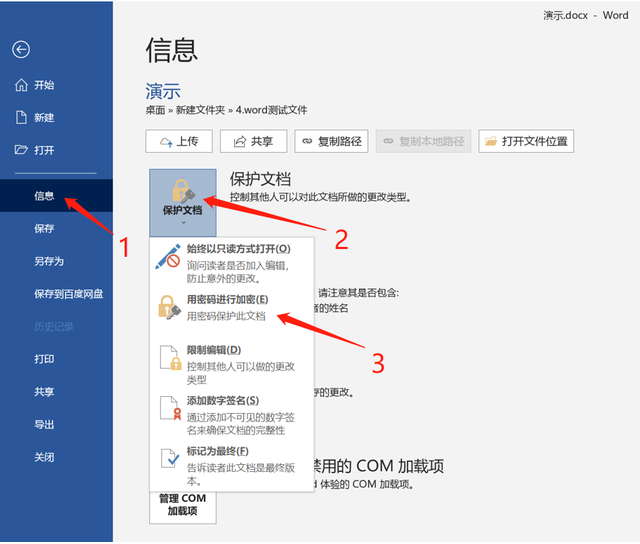Click the 信息 page heading

172,50
